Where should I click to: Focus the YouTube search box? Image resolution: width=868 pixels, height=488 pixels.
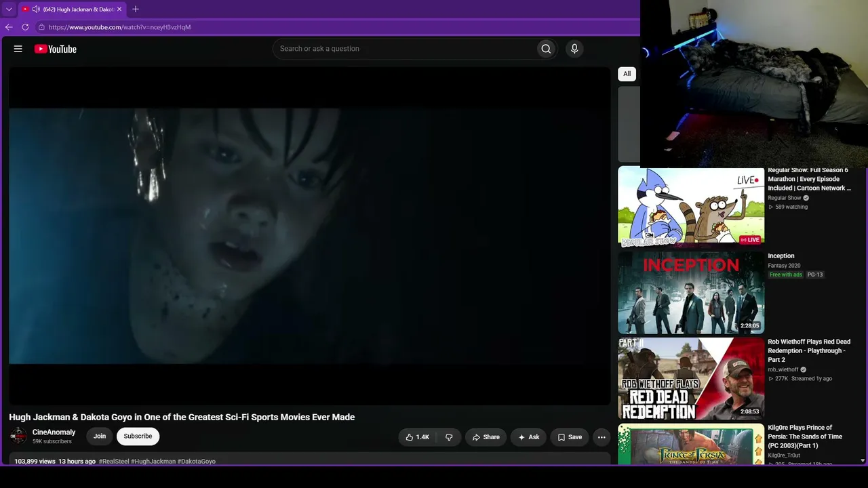405,49
